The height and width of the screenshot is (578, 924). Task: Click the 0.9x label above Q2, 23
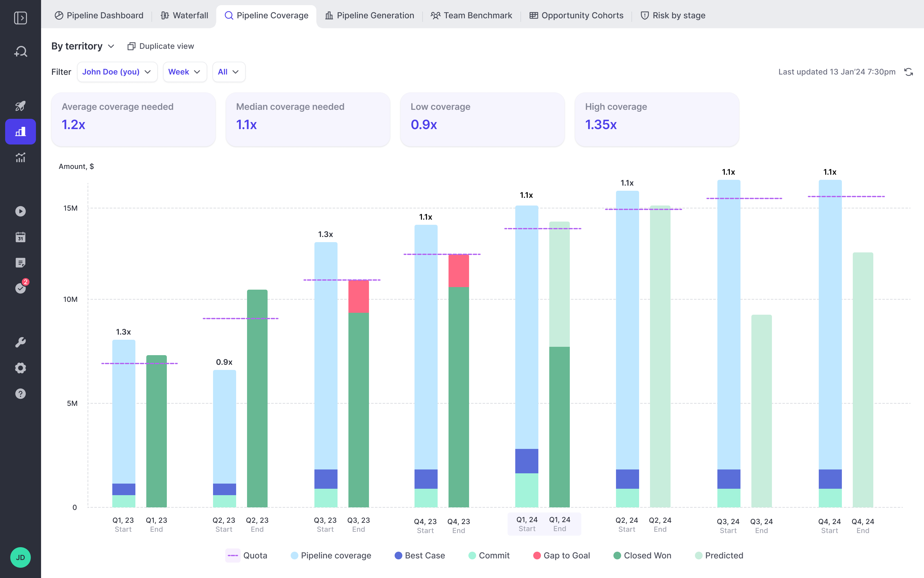[224, 362]
